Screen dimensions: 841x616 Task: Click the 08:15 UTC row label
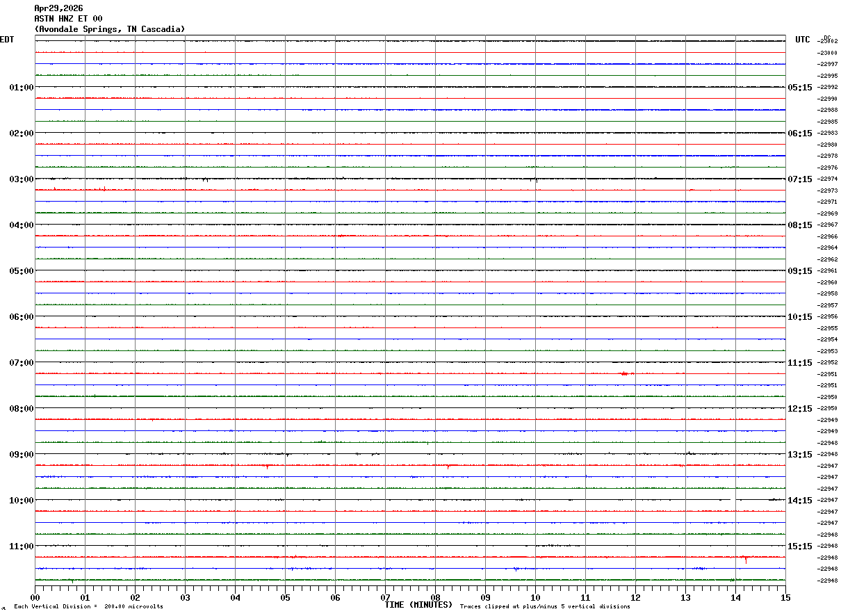click(x=800, y=225)
